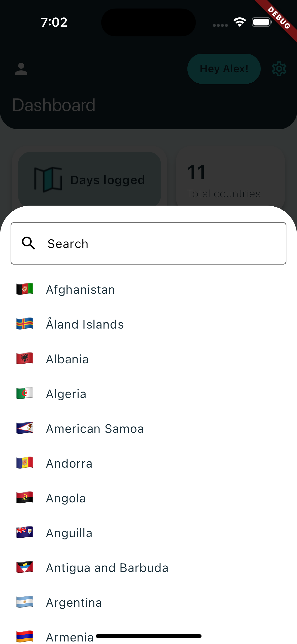Choose Armenia at the list bottom

(x=148, y=637)
